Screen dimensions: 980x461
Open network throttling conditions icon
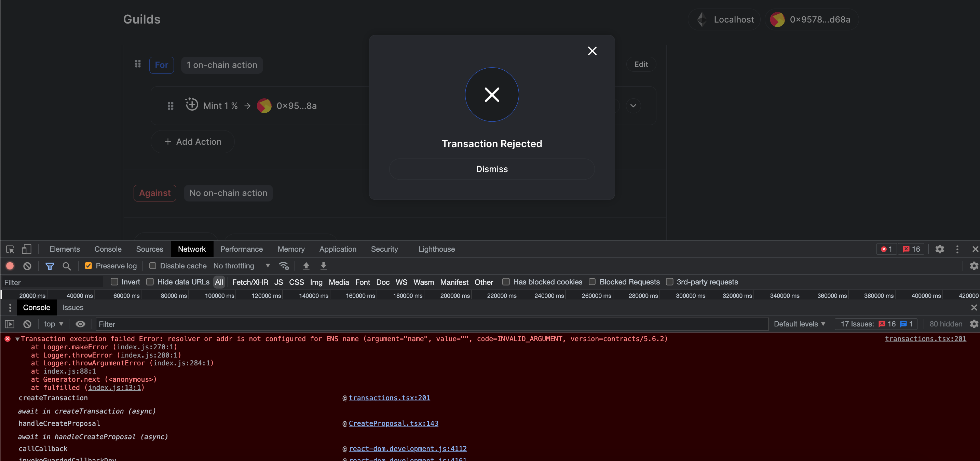(x=284, y=266)
